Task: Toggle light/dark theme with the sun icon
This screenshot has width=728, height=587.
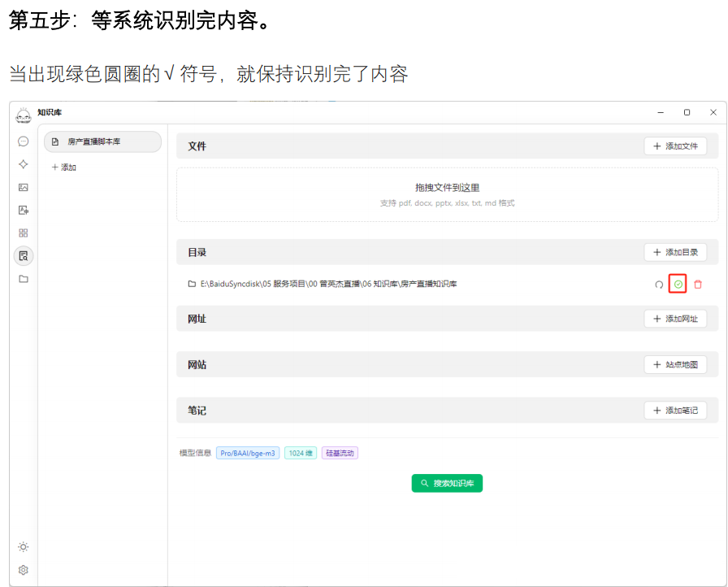Action: (x=22, y=547)
